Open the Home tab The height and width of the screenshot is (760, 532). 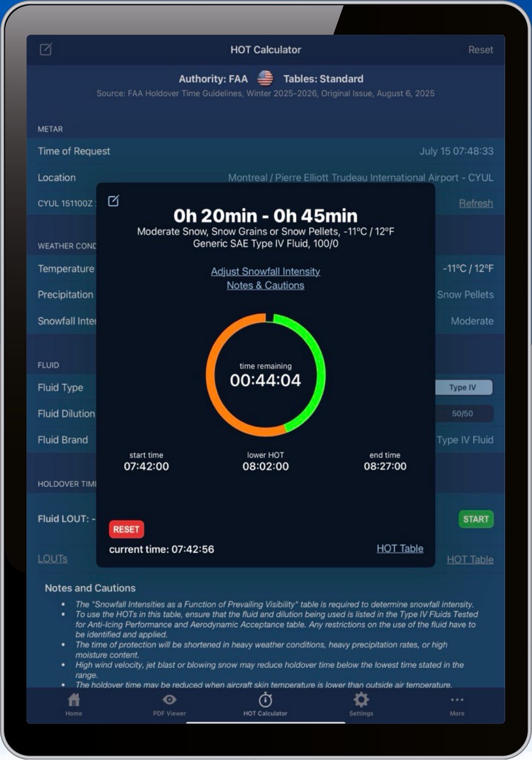tap(74, 705)
